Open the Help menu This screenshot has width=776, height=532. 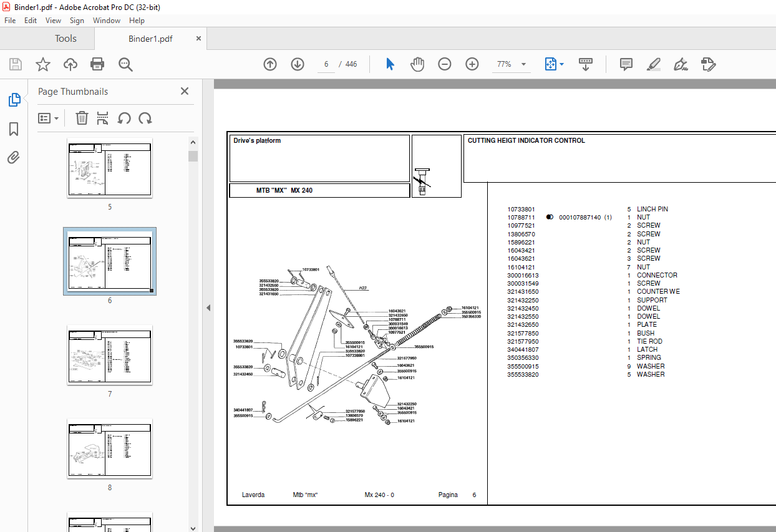(x=137, y=21)
